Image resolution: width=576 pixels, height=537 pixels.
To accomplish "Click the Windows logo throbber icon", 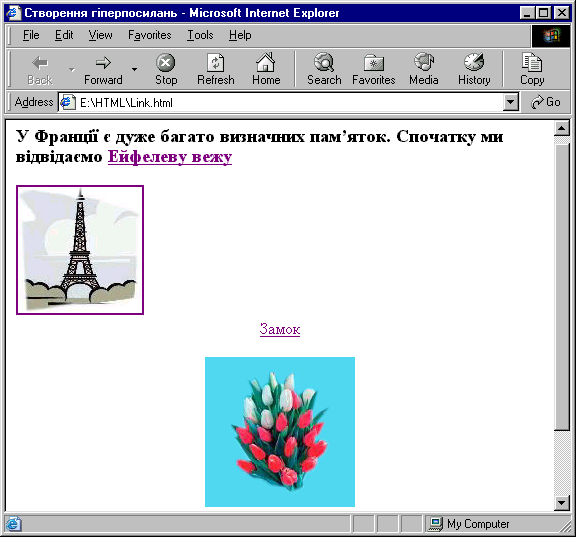I will [x=551, y=36].
